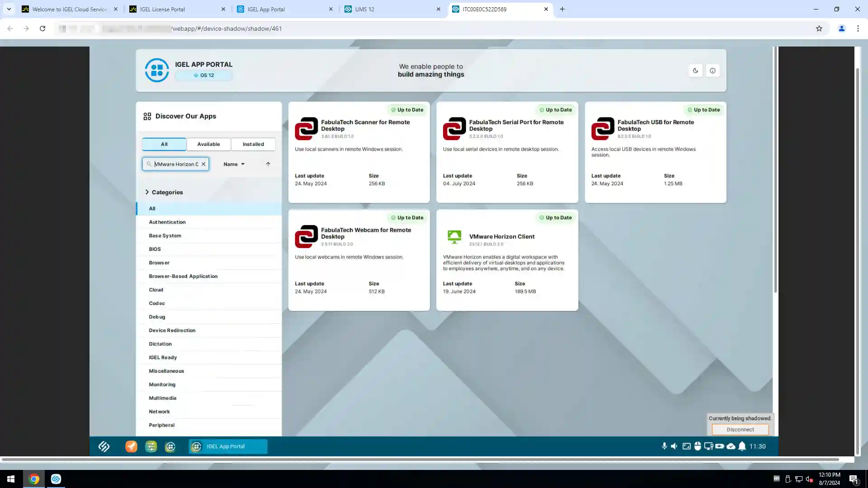Filter by Installed apps
Viewport: 868px width, 488px height.
coord(253,144)
